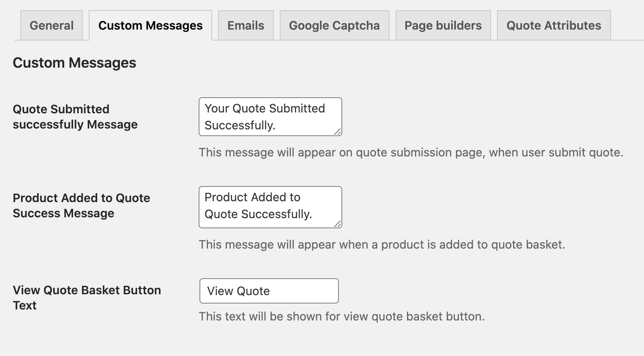Click the Product Added to Quote Success Message label
This screenshot has height=356, width=644.
pyautogui.click(x=82, y=205)
